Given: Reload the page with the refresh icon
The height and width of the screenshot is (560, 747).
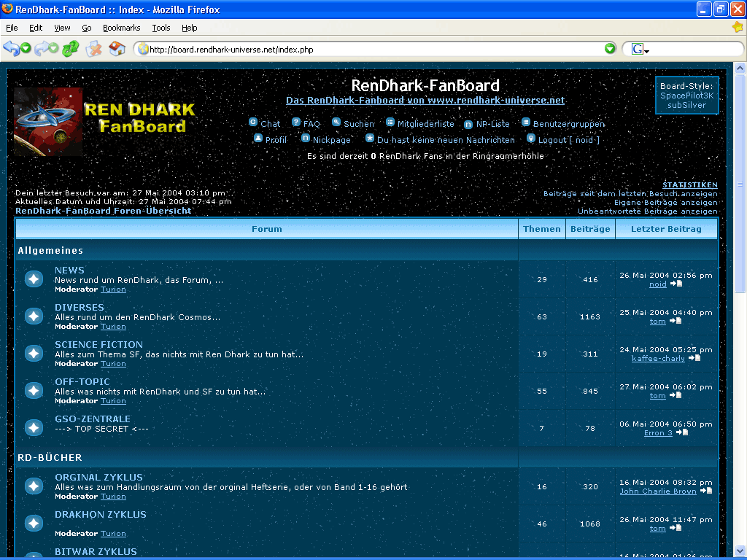Looking at the screenshot, I should coord(70,49).
